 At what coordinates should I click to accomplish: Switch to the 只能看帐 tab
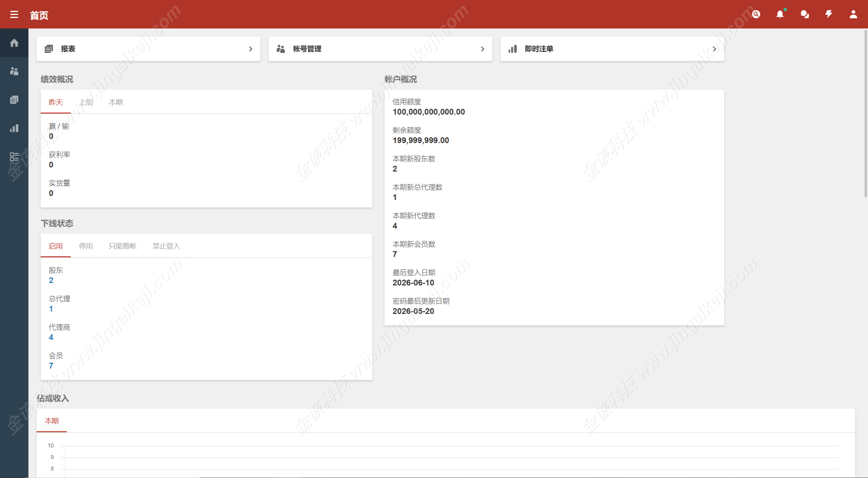coord(123,246)
